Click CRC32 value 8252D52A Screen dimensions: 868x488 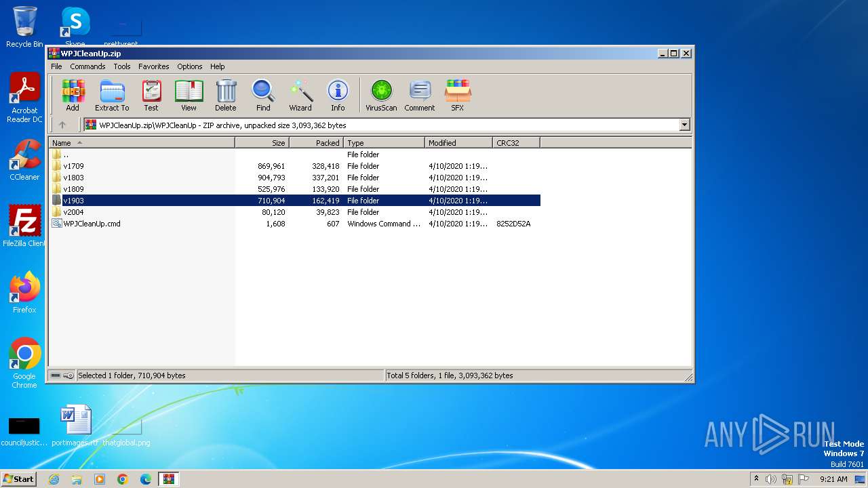[x=513, y=224]
